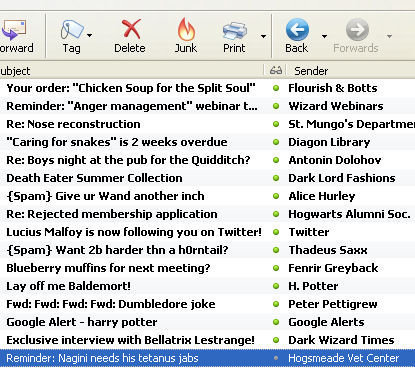Toggle read dot for Dark Wizard Times email
415x369 pixels.
(x=276, y=340)
